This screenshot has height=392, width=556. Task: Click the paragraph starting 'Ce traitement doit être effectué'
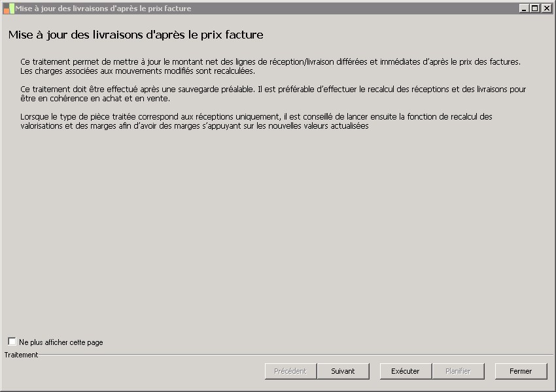pos(273,90)
